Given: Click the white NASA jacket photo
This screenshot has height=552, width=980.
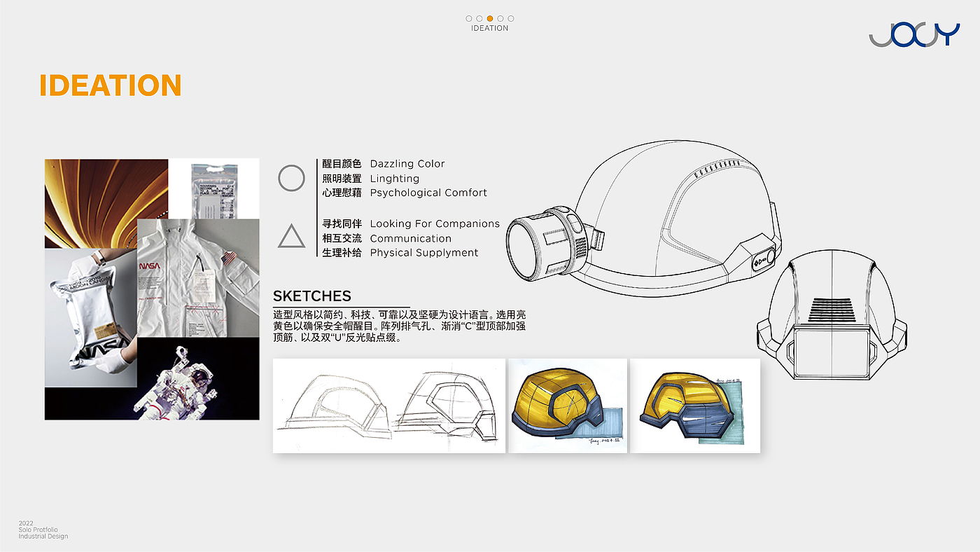Looking at the screenshot, I should click(x=198, y=277).
